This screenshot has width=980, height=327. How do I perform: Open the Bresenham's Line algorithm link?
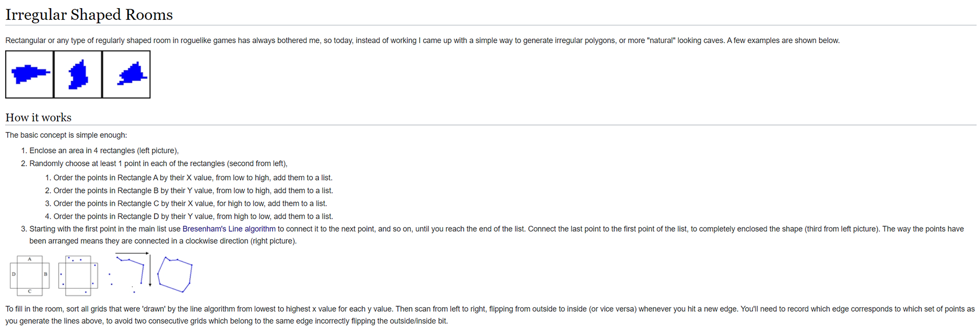[x=229, y=229]
